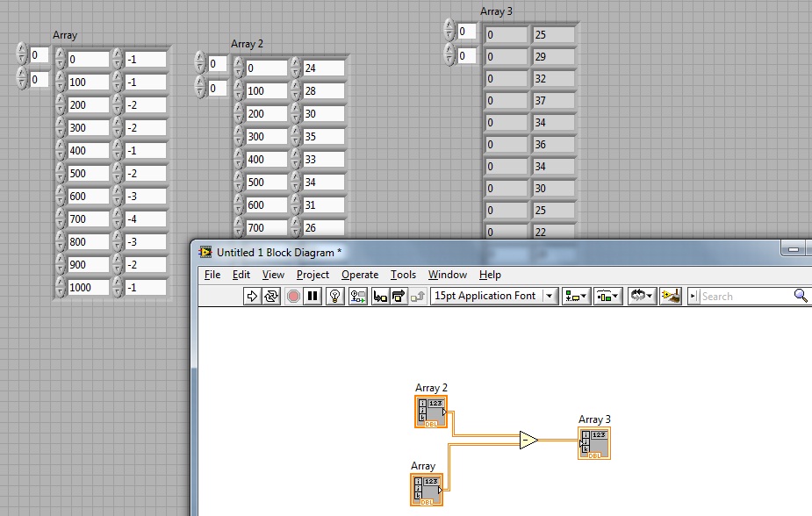Run the VI with the Run arrow
This screenshot has width=812, height=516.
[252, 296]
